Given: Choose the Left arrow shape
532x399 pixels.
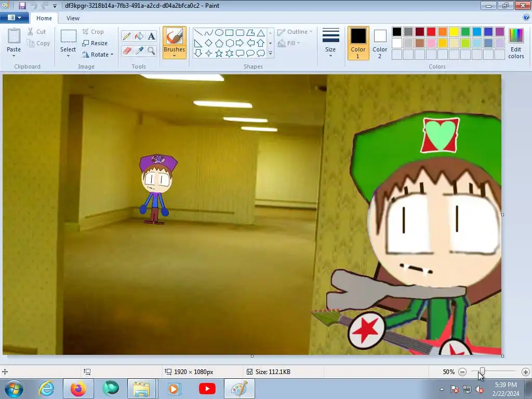Looking at the screenshot, I should [x=250, y=43].
